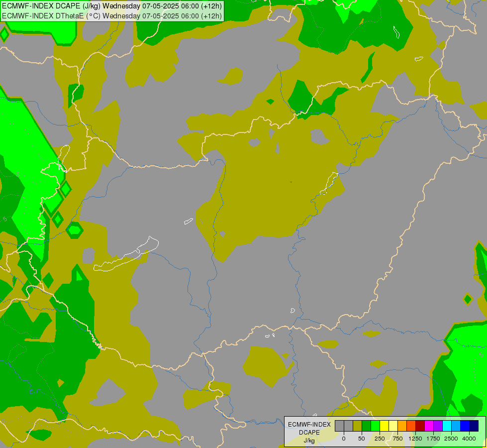Viewport: 487px width, 448px height.
Task: Click the DThetaE title line at top
Action: [112, 16]
